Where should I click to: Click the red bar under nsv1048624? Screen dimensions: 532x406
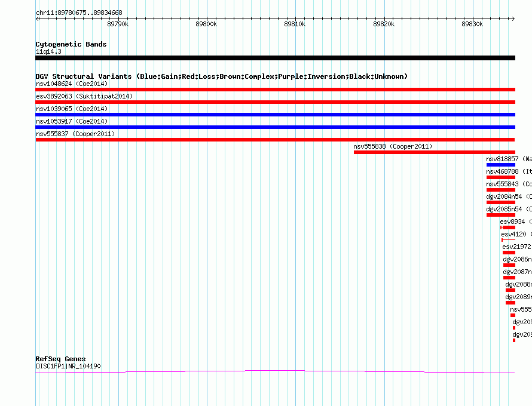[x=275, y=90]
